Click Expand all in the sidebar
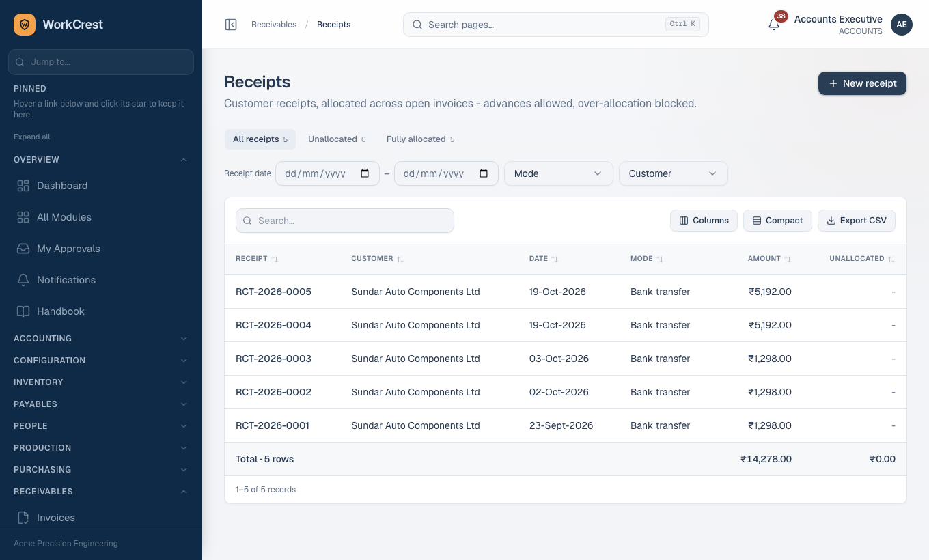Viewport: 929px width, 560px height. point(32,137)
